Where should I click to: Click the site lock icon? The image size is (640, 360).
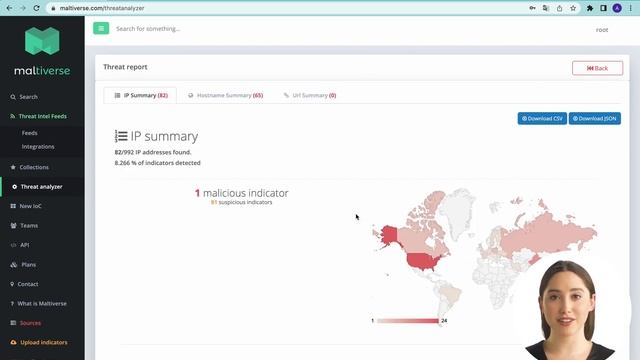coord(53,8)
